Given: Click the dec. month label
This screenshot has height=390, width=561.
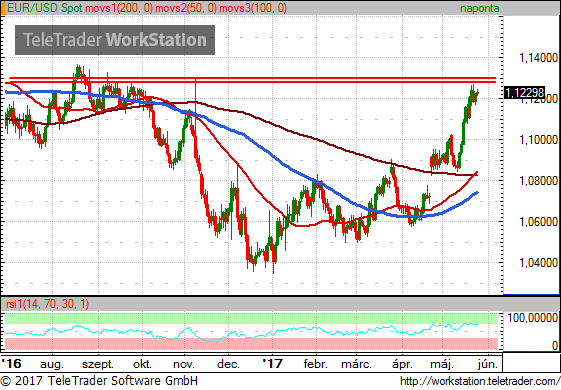Looking at the screenshot, I should click(228, 364).
